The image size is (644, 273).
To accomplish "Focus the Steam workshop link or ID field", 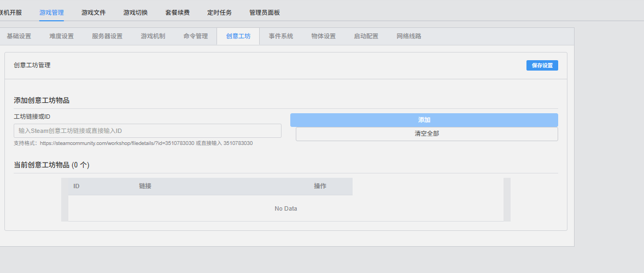I will pyautogui.click(x=148, y=131).
